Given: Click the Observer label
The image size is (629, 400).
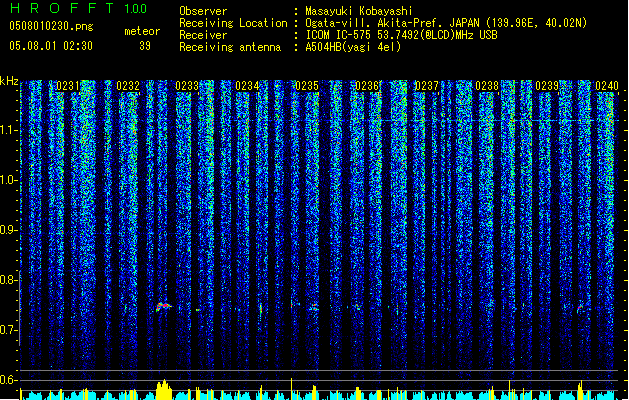Looking at the screenshot, I should 203,11.
